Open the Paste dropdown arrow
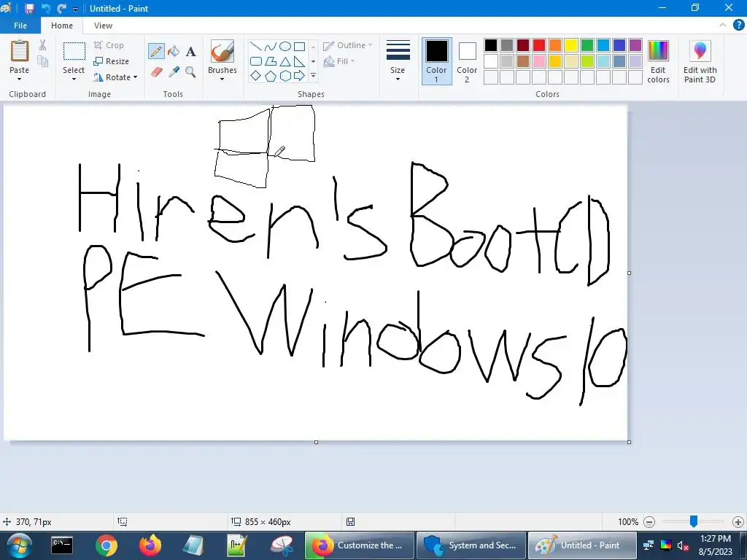Viewport: 747px width, 560px height. (x=19, y=79)
